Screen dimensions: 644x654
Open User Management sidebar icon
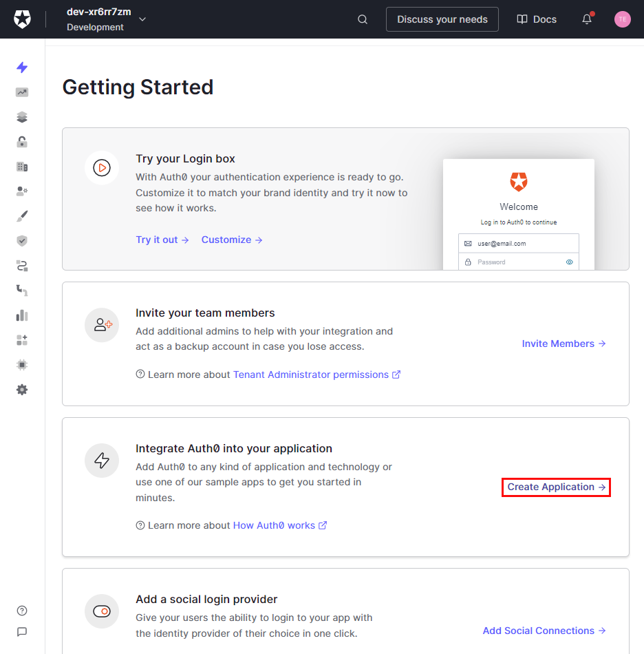click(22, 191)
